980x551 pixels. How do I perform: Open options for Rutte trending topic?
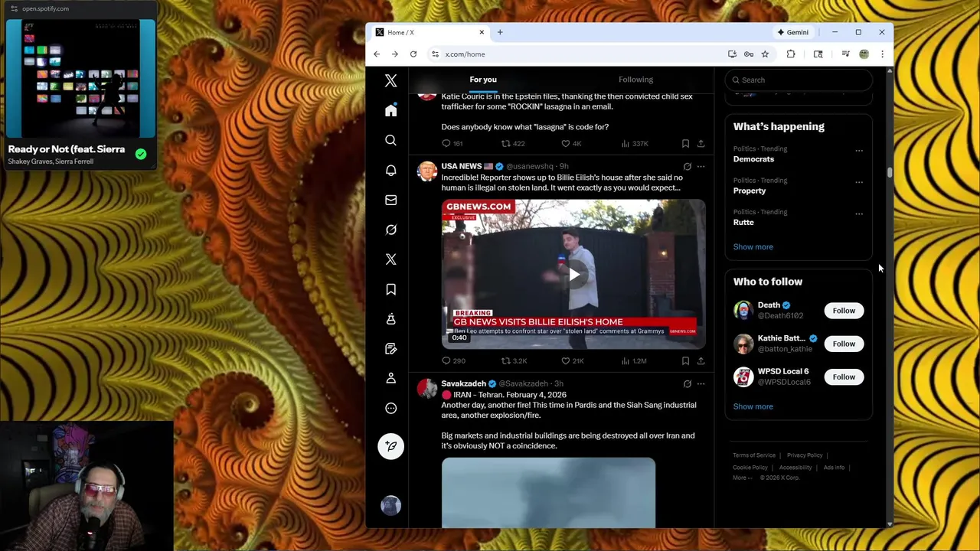pyautogui.click(x=859, y=214)
